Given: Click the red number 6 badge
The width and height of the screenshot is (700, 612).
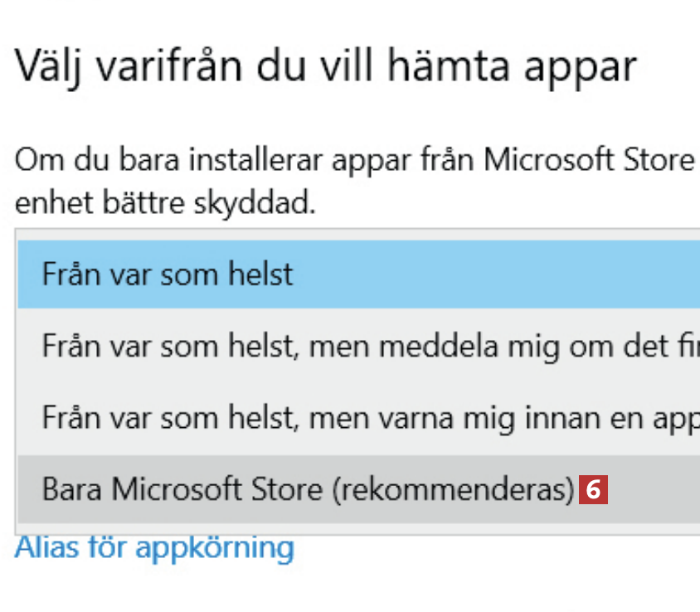Looking at the screenshot, I should (593, 489).
